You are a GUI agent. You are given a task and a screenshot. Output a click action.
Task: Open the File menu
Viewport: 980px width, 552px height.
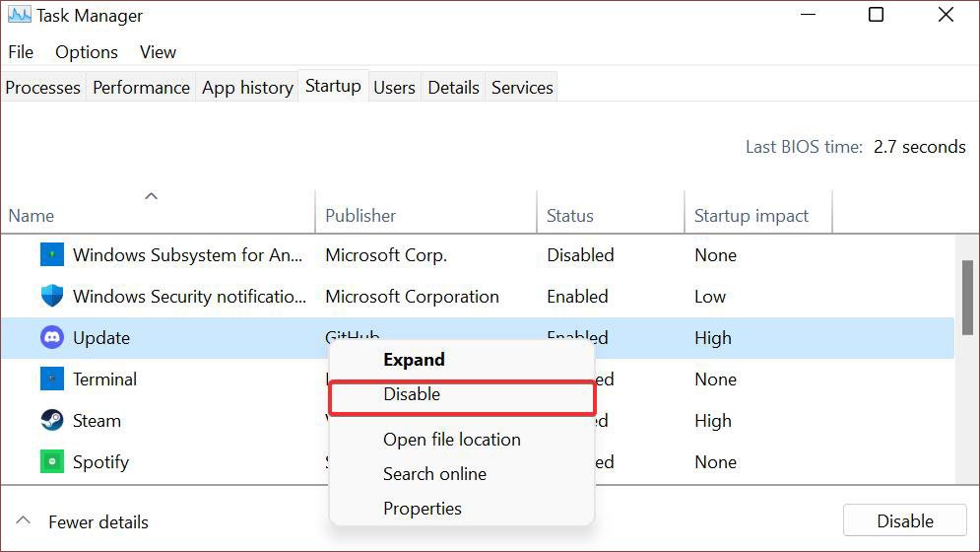pyautogui.click(x=21, y=52)
